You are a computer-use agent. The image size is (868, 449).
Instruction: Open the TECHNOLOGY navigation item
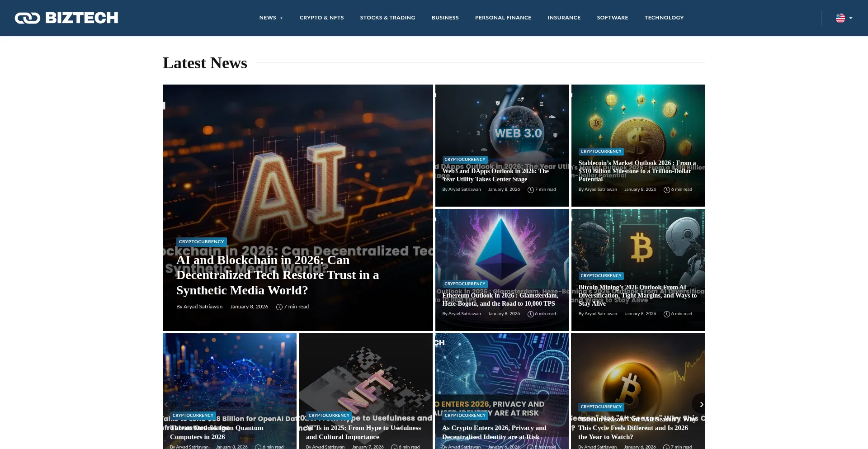tap(664, 18)
